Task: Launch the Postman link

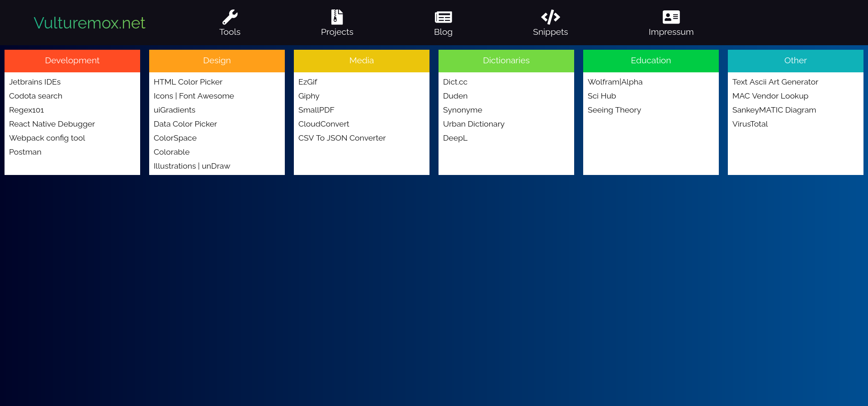Action: point(25,152)
